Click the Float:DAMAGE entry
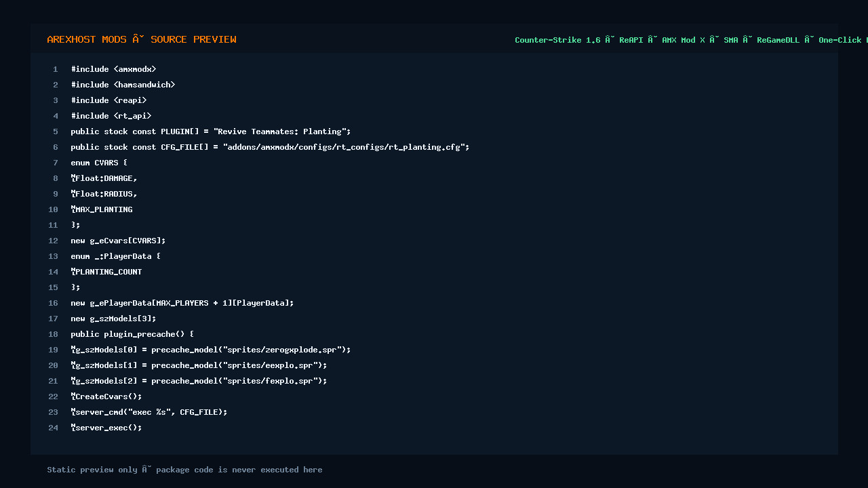The width and height of the screenshot is (868, 488). [104, 178]
